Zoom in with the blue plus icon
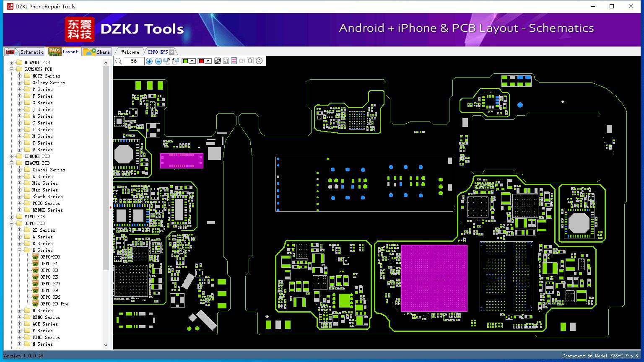This screenshot has width=644, height=362. [149, 61]
